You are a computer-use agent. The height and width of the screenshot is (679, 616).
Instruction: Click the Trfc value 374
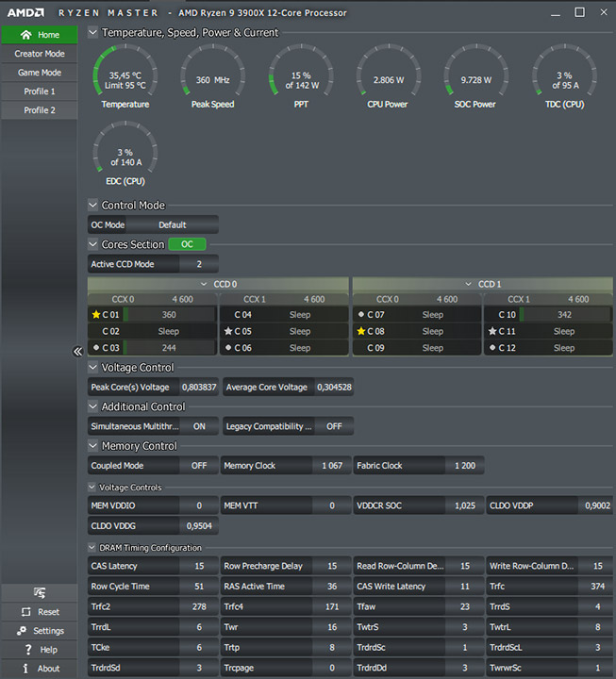pos(597,587)
